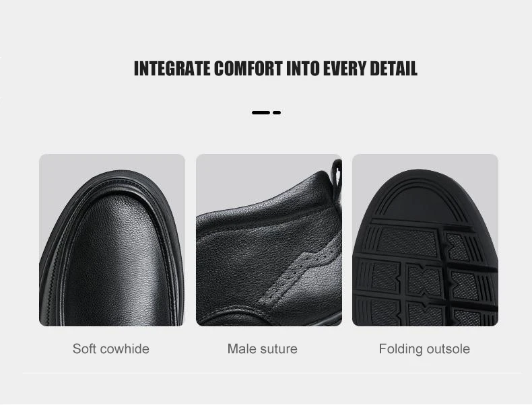This screenshot has width=532, height=405.
Task: Click the 'Soft cowhide' caption
Action: [111, 348]
